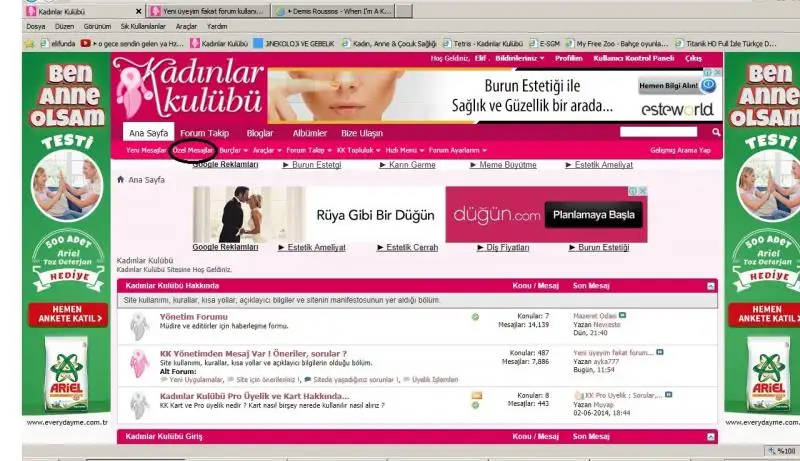Viewport: 800px width, 461px height.
Task: Open the Yönetim Forumu forum link
Action: [x=193, y=316]
